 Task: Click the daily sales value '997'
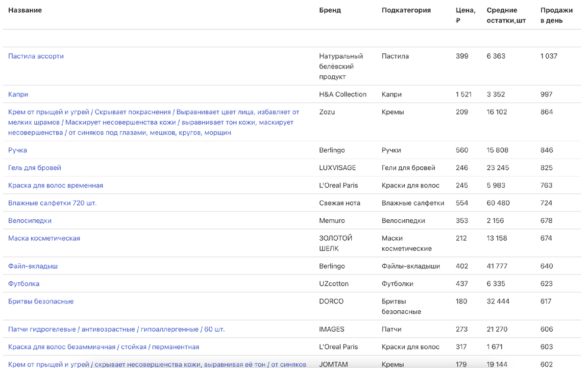546,94
